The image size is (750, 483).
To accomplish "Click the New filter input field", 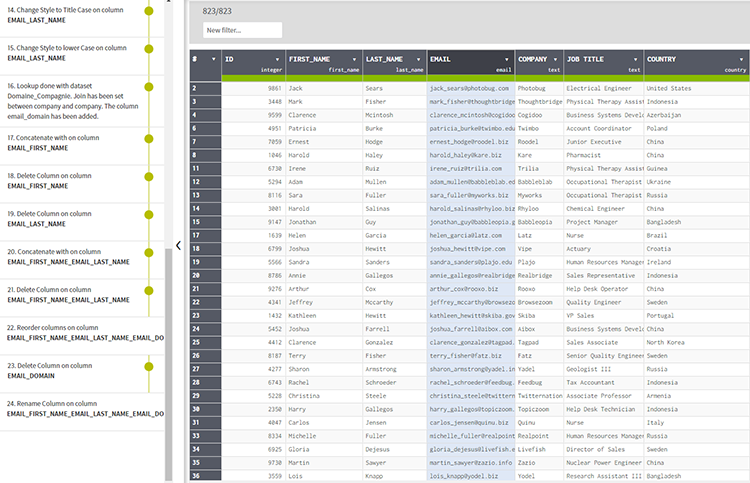I will coord(241,30).
